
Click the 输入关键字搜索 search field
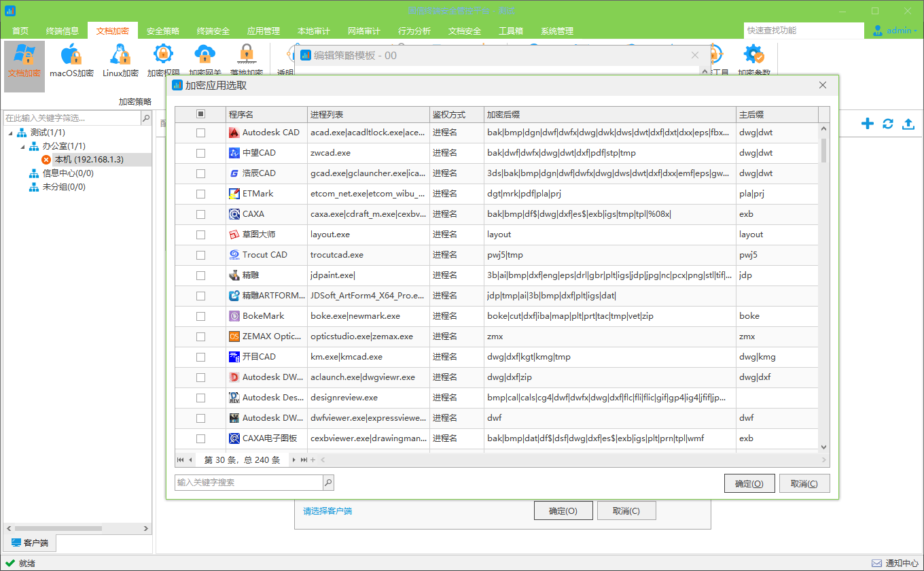(248, 483)
